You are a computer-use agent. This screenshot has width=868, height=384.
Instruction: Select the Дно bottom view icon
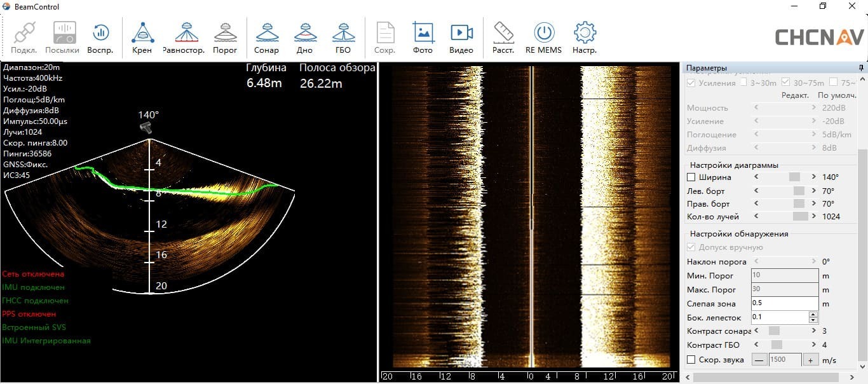[x=306, y=38]
